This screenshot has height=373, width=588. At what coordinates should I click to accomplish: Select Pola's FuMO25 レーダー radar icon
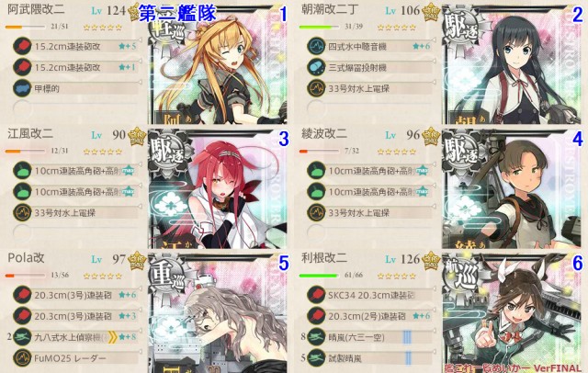tap(22, 358)
